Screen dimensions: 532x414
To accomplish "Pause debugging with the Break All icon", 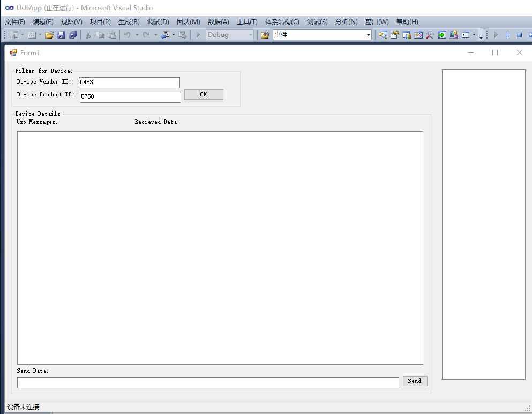I will click(507, 35).
